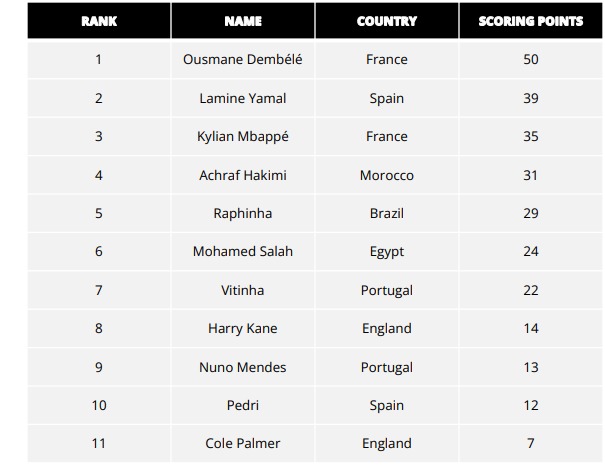Click the NAME column header
This screenshot has height=474, width=605.
coord(243,21)
